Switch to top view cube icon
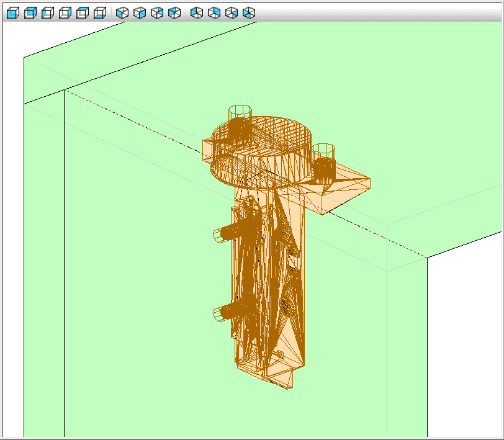This screenshot has height=440, width=504. tap(83, 13)
